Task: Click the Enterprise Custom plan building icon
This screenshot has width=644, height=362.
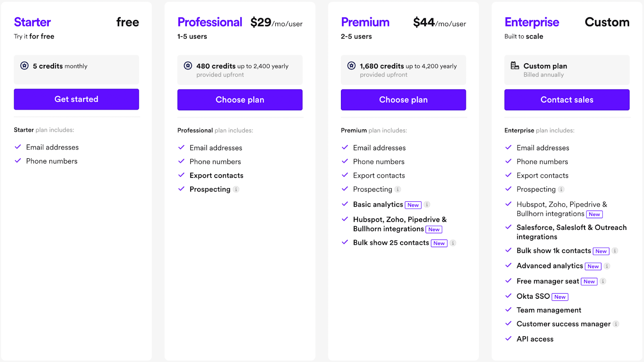Action: 515,66
